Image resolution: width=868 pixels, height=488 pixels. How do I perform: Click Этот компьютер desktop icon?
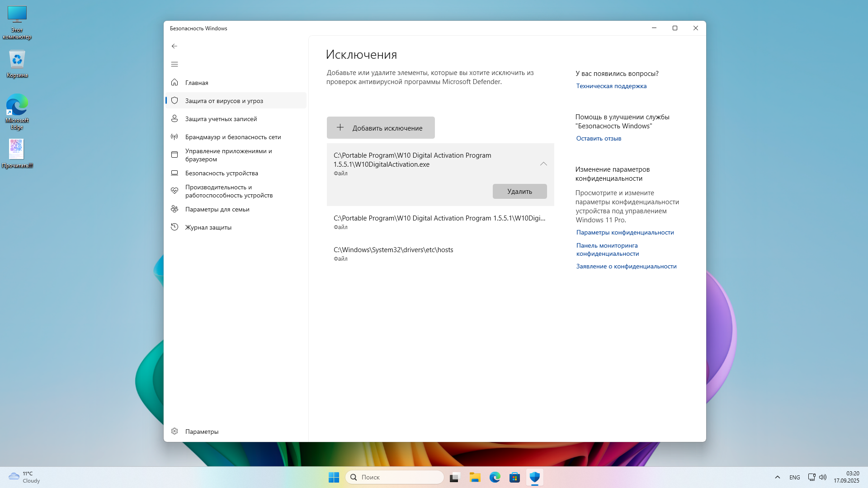17,23
